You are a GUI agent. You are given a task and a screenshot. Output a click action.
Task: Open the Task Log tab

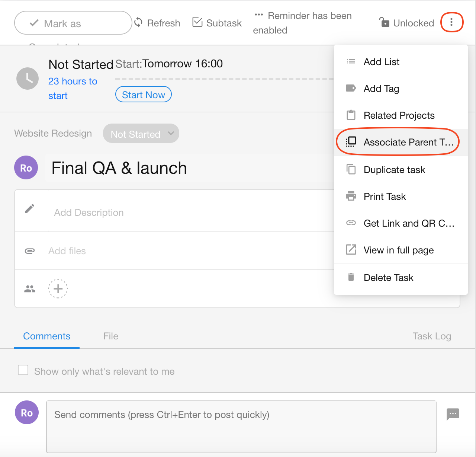[432, 336]
